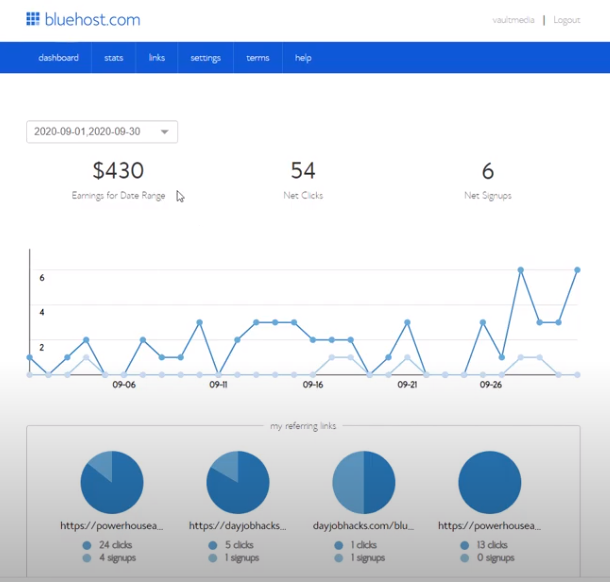The image size is (610, 582).
Task: Click the Earnings for Date Range label
Action: click(118, 195)
